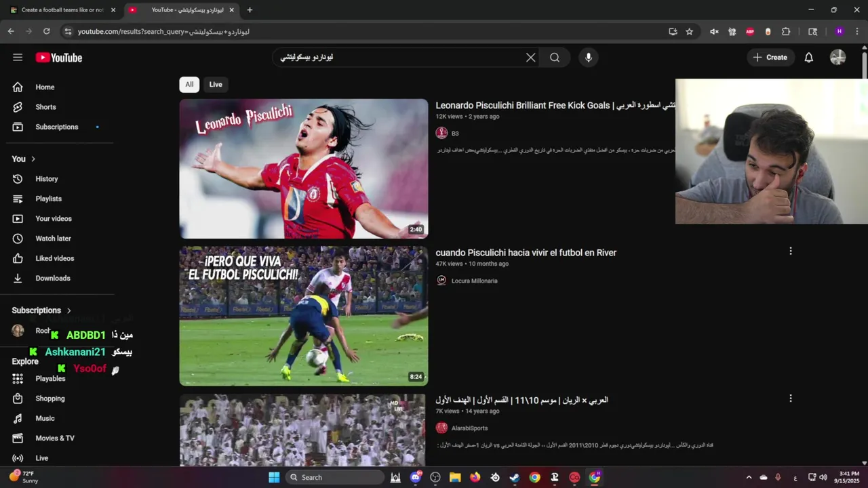Screen dimensions: 868x488
Task: Open the ABP ad blocker extension
Action: pos(750,31)
